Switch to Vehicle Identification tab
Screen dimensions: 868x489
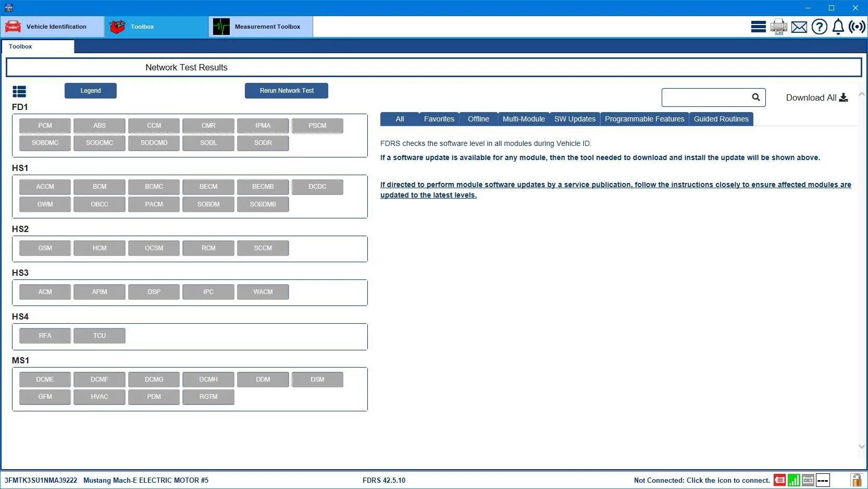pos(53,27)
